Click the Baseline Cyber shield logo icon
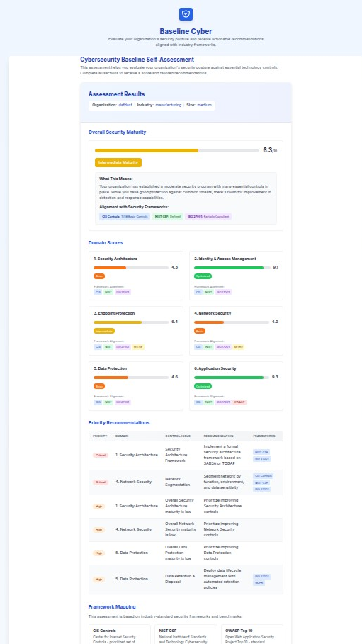362x644 pixels. [186, 14]
